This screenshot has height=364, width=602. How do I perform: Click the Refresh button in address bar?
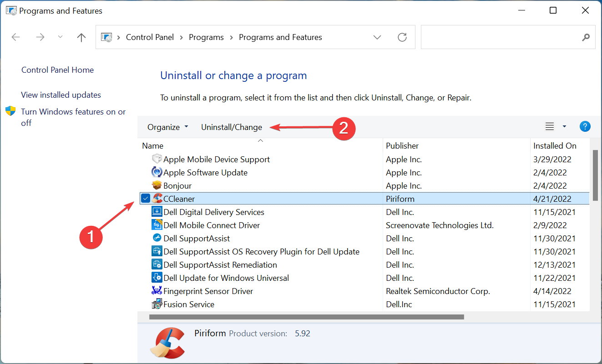point(402,37)
